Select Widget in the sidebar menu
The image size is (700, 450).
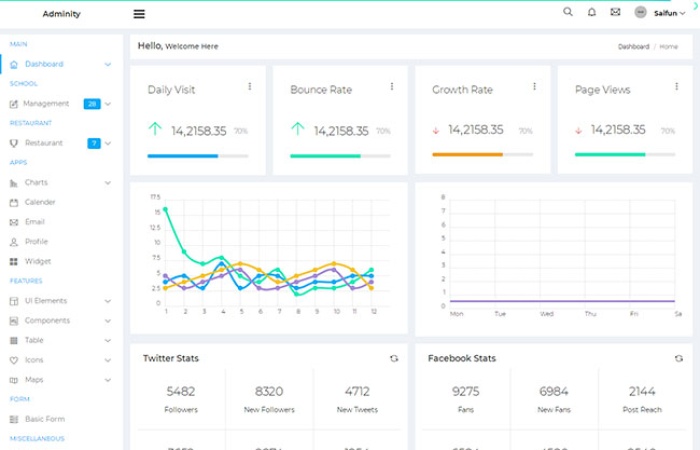click(x=38, y=261)
